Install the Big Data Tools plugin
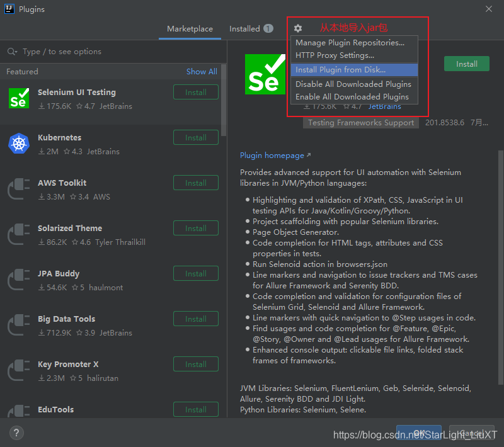Viewport: 504px width, 447px height. (x=196, y=319)
